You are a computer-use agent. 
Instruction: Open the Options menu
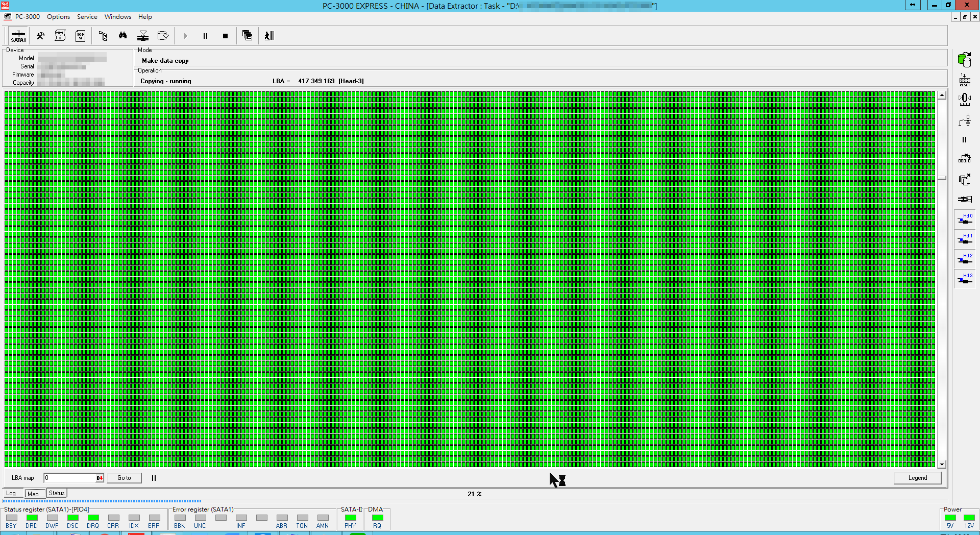(x=58, y=17)
